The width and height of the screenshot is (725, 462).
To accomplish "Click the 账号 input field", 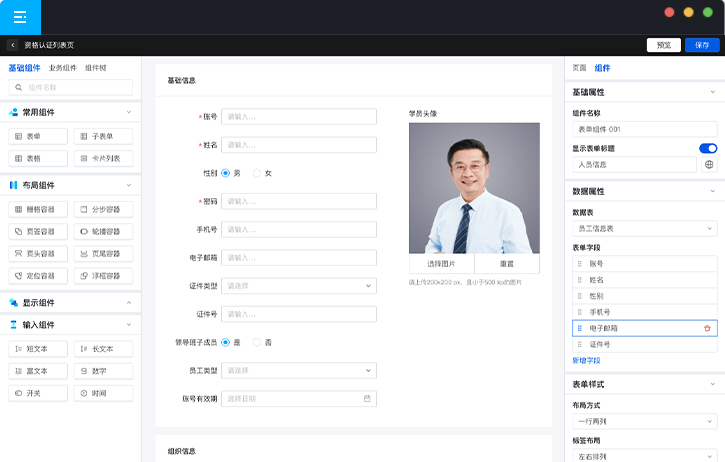I will pos(298,117).
